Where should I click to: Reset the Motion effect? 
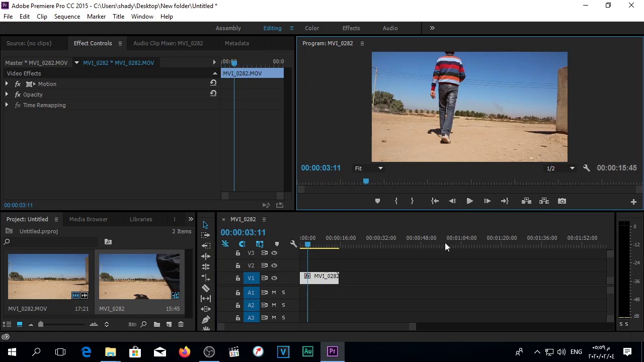213,83
